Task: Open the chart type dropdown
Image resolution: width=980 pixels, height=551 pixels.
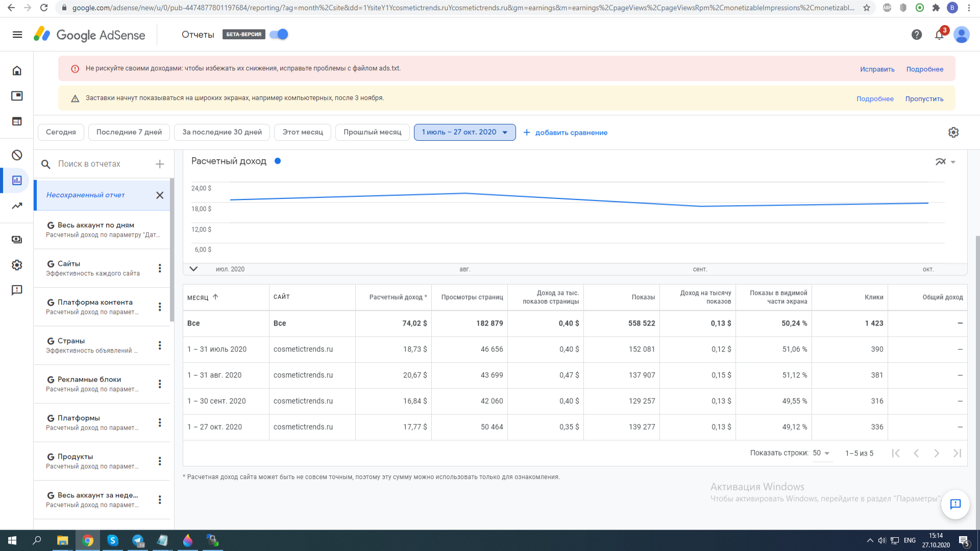Action: 945,162
